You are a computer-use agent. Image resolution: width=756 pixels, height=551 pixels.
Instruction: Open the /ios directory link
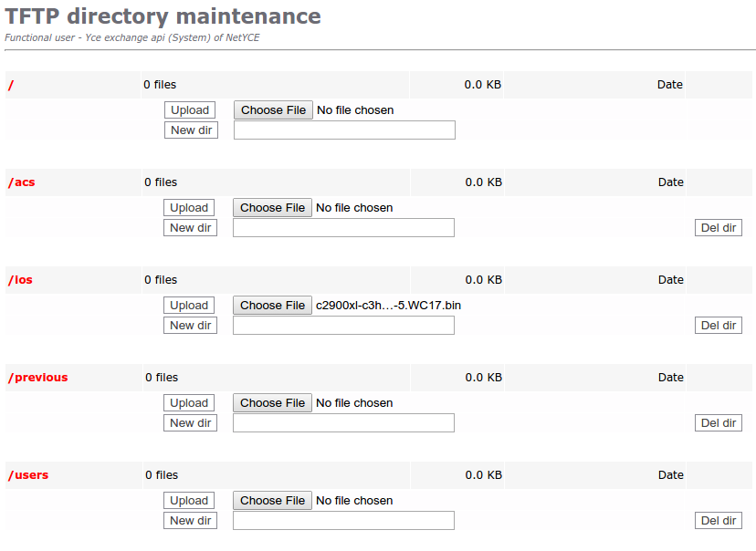tap(20, 280)
